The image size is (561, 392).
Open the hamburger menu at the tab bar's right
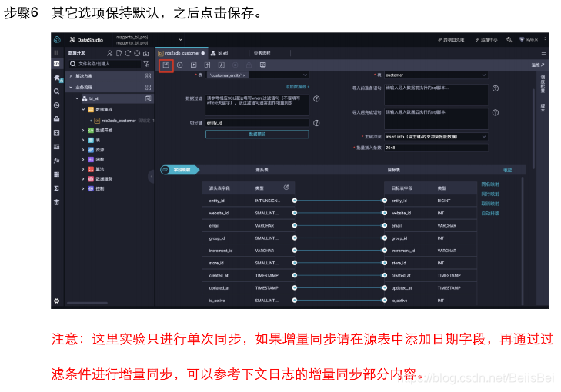543,53
